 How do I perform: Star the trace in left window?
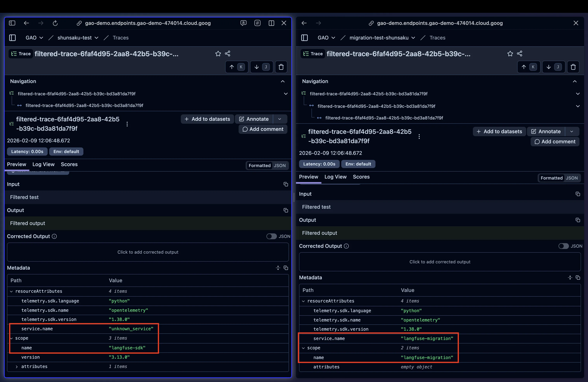click(x=218, y=54)
